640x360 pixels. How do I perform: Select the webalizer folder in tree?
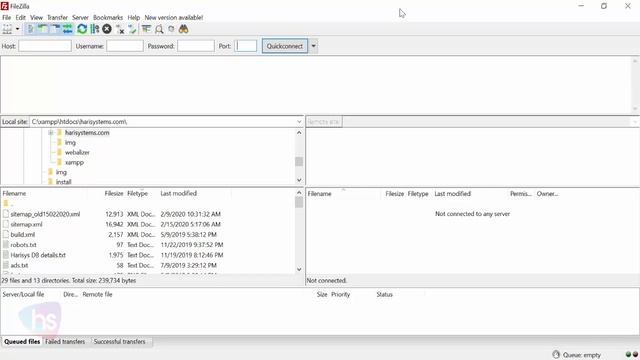pyautogui.click(x=77, y=152)
